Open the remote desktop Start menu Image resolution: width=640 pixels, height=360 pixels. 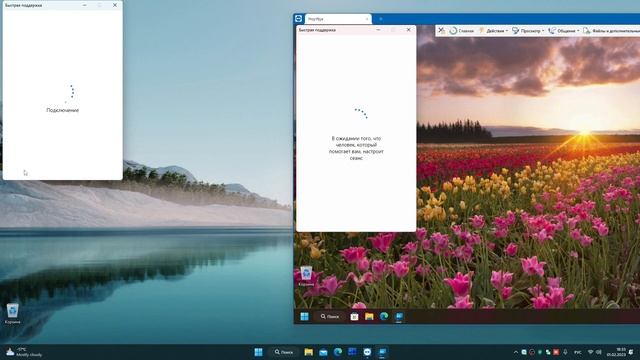tap(304, 316)
